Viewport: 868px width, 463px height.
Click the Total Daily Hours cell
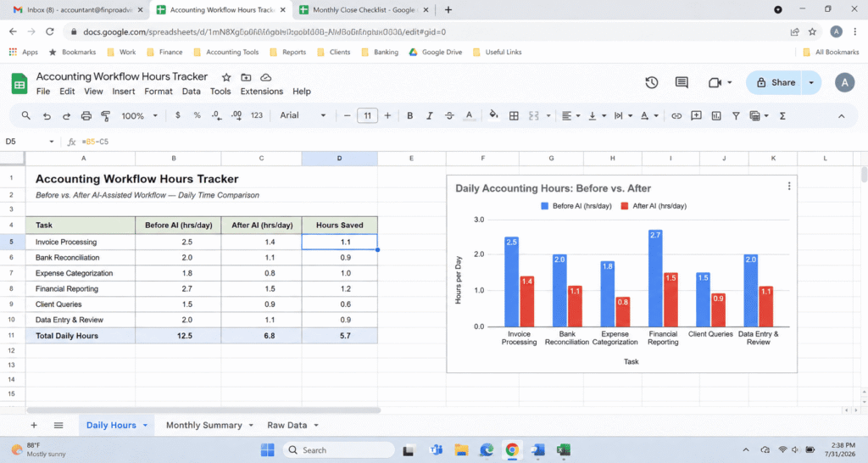coord(81,336)
